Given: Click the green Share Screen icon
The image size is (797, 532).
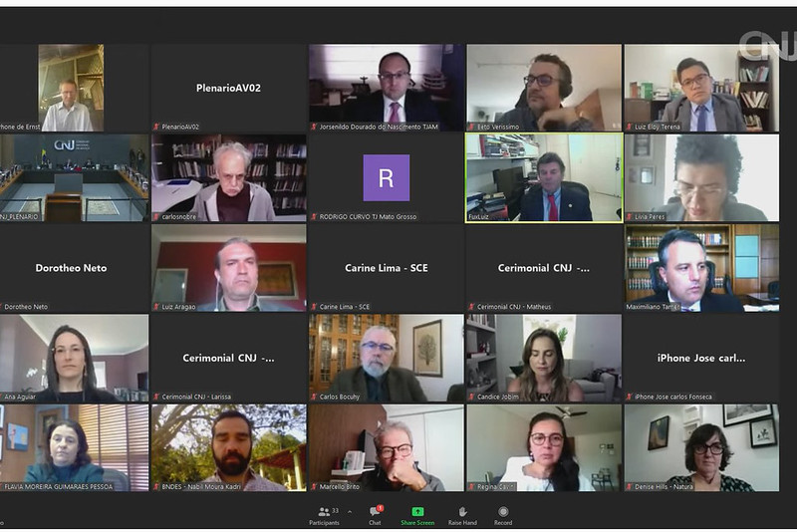Looking at the screenshot, I should click(x=417, y=512).
